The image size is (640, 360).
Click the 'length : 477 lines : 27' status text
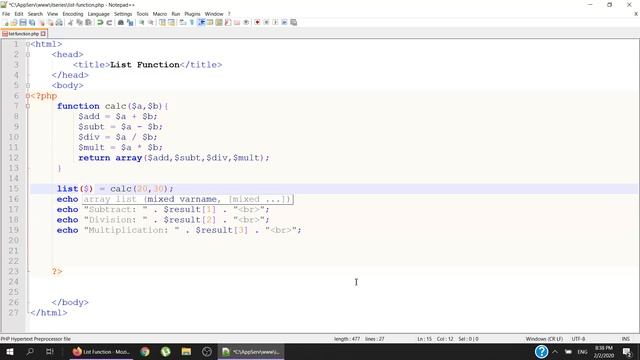(359, 339)
